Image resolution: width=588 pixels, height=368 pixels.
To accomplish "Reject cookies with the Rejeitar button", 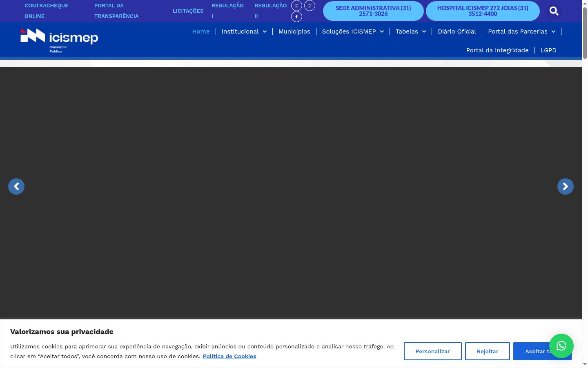I will [488, 351].
